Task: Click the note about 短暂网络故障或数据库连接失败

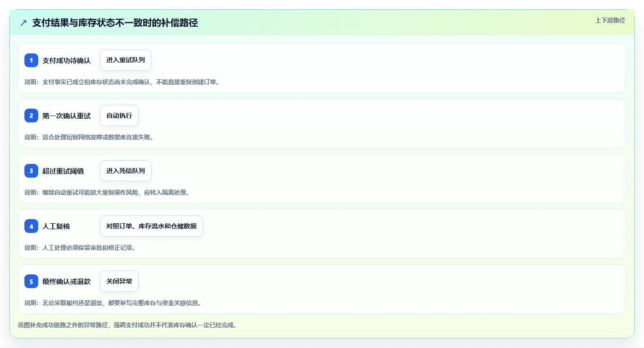Action: (x=89, y=137)
